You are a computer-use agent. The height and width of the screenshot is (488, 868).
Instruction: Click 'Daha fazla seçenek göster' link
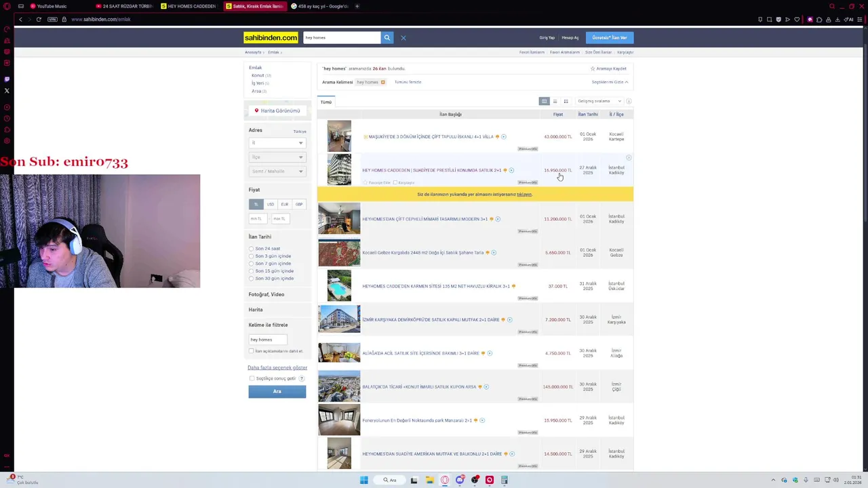[x=277, y=367]
